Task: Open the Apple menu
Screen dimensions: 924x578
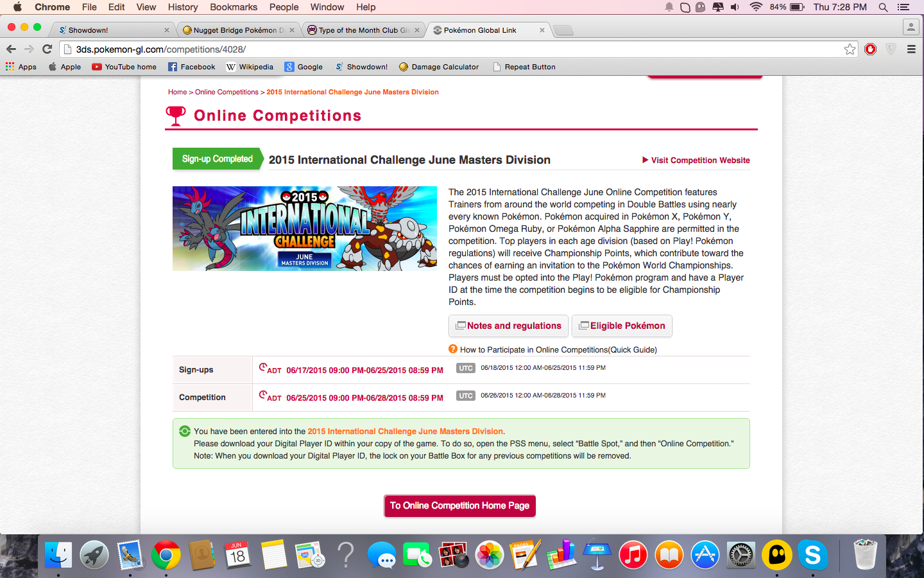Action: point(17,7)
